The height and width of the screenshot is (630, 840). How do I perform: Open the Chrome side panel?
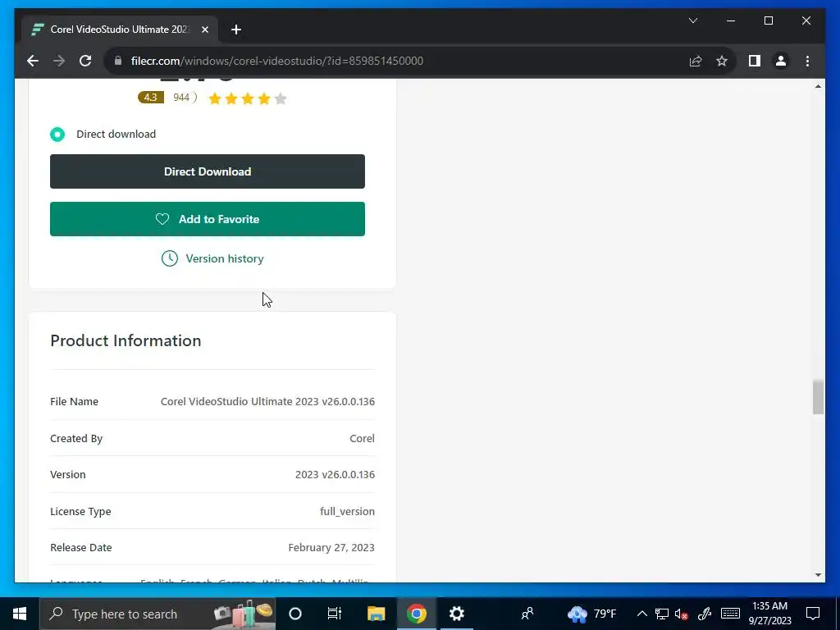755,61
